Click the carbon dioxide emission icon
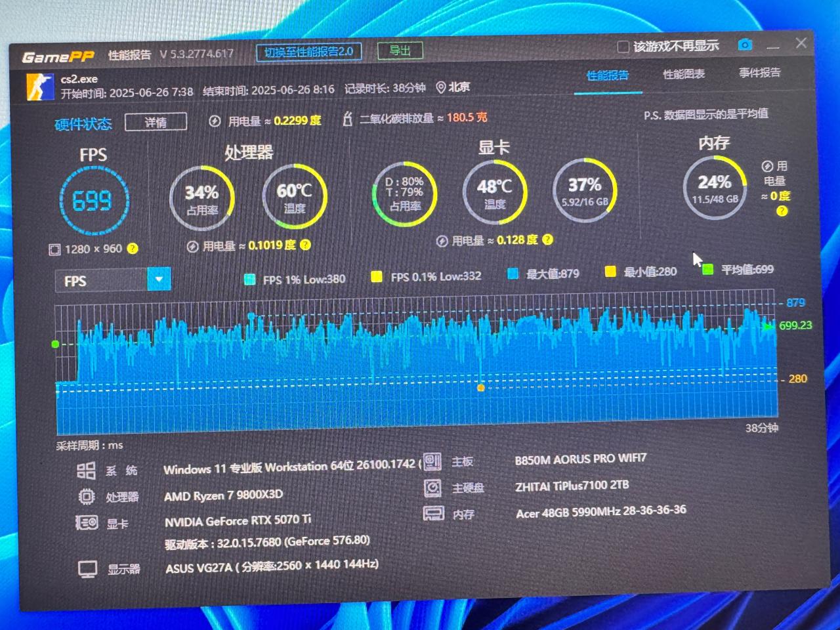840x630 pixels. [x=348, y=119]
